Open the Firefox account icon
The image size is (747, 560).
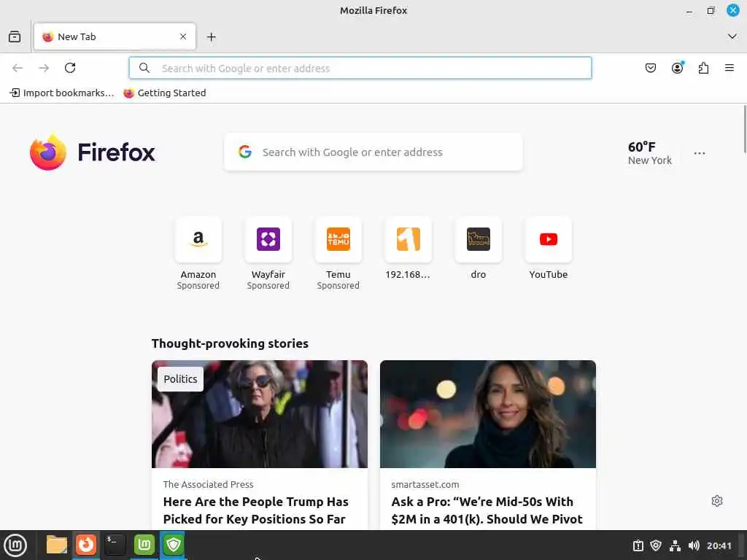pyautogui.click(x=677, y=68)
